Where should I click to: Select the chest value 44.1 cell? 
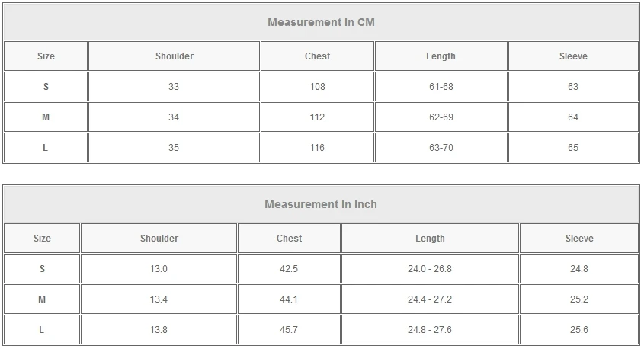pos(289,299)
